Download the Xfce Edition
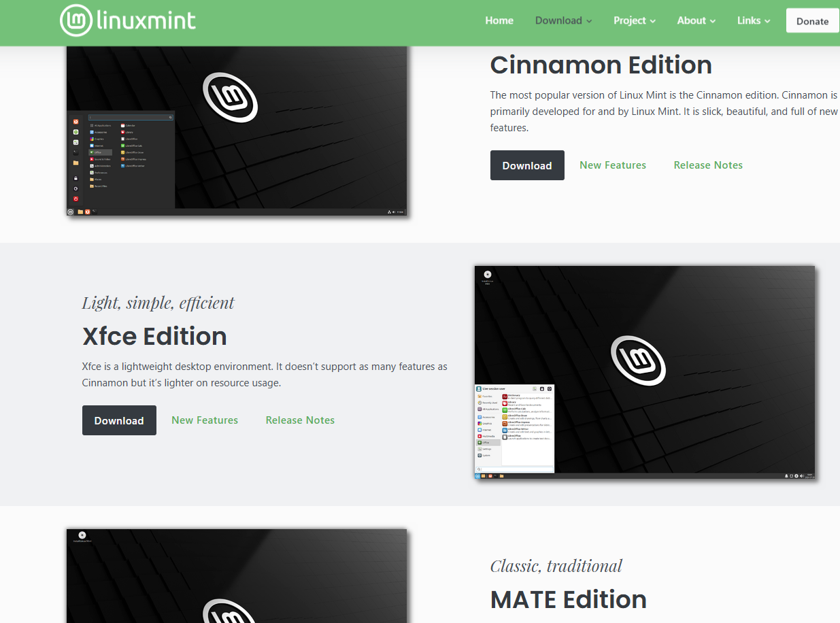This screenshot has height=623, width=840. pyautogui.click(x=119, y=420)
